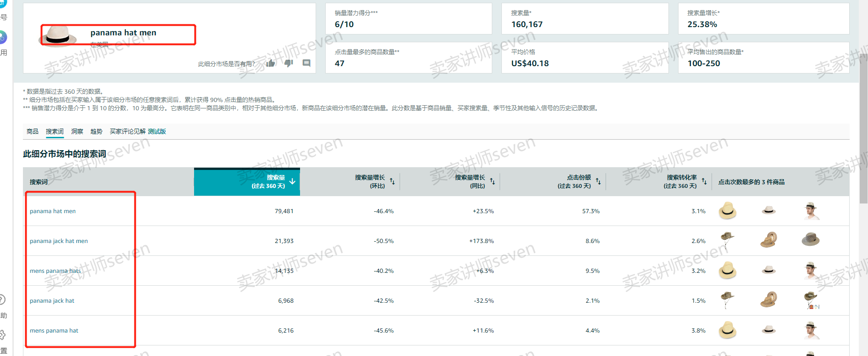Open the 洞察 tab
868x356 pixels.
(77, 131)
